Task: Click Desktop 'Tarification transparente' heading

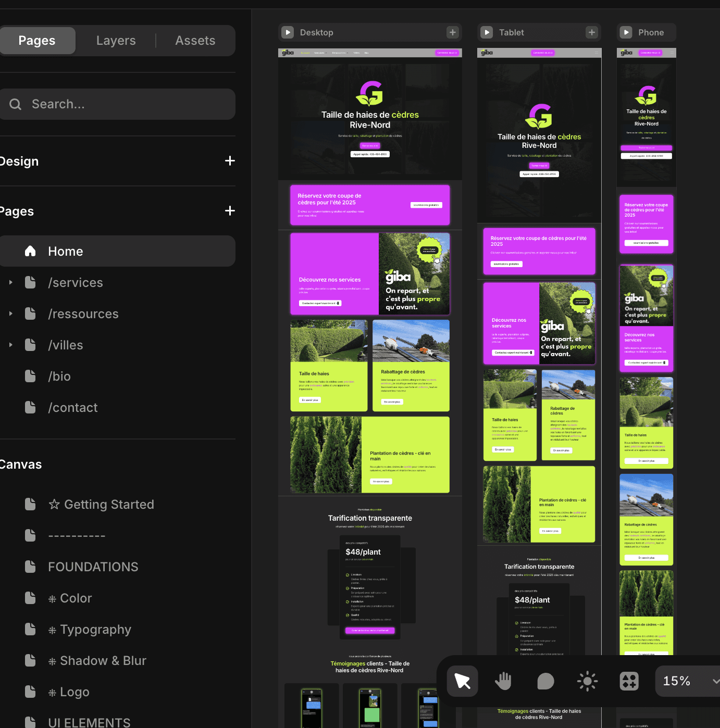Action: (x=370, y=518)
